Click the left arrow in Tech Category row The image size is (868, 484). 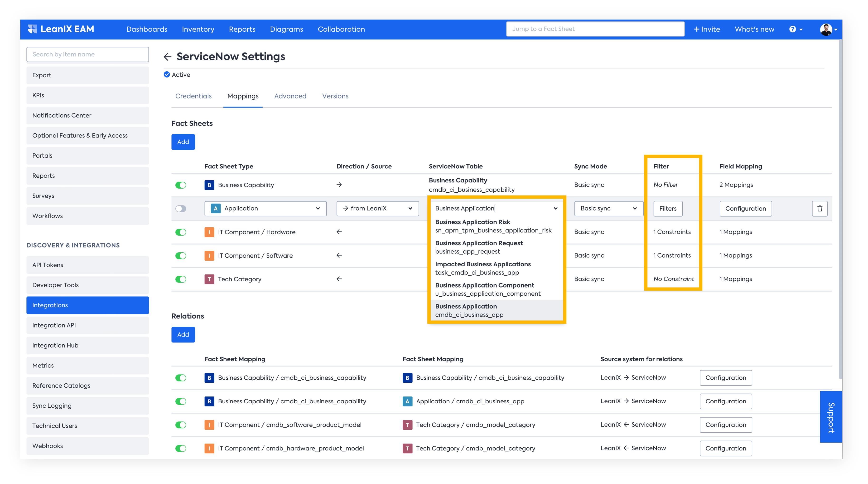pos(339,279)
